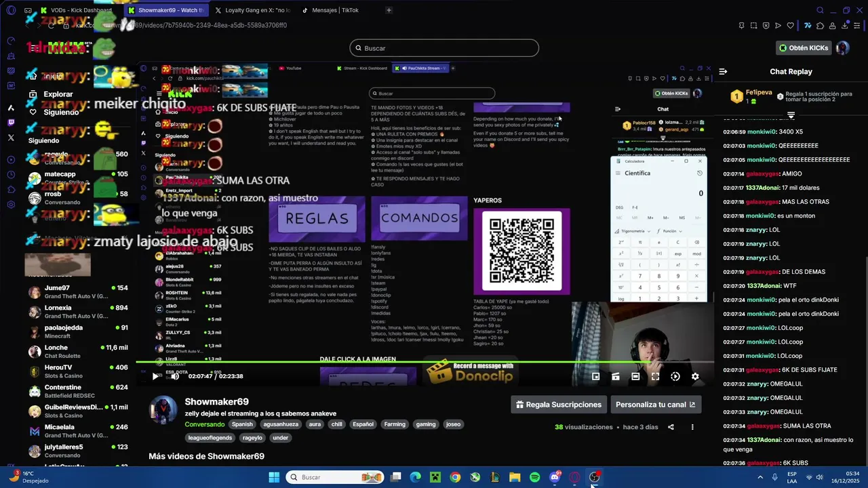Viewport: 868px width, 488px height.
Task: Open the Micaelala channel
Action: 78,431
